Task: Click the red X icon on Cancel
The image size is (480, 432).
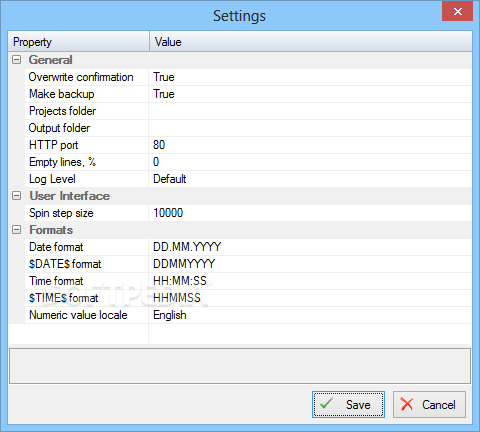Action: (x=407, y=404)
